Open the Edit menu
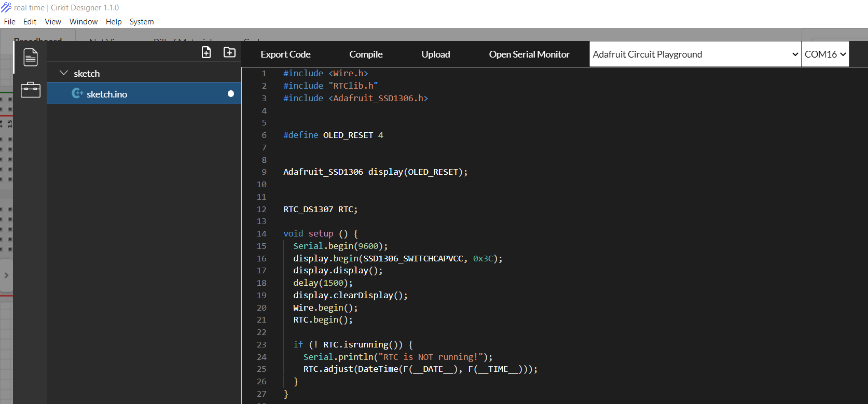Screen dimensions: 868x404 [x=30, y=22]
